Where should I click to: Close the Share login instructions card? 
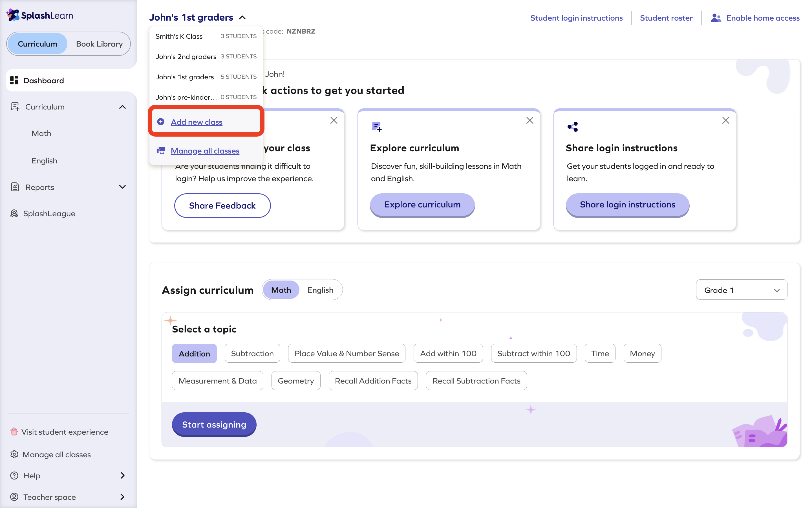tap(726, 120)
